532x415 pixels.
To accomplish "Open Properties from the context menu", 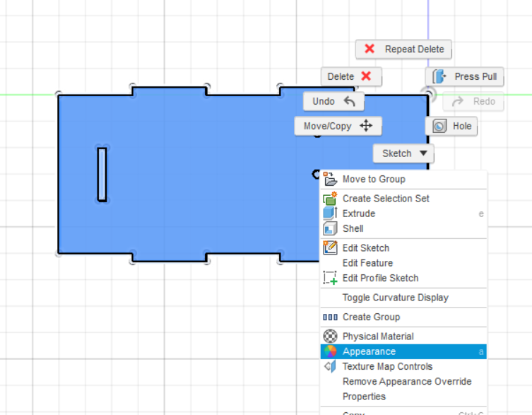I will (403, 397).
